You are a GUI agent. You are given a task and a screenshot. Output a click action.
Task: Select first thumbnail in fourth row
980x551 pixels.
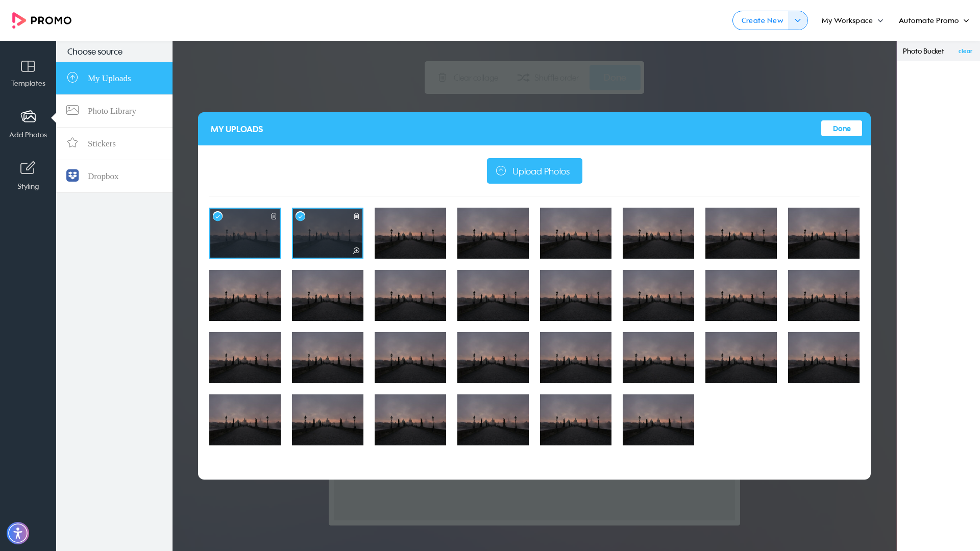click(245, 420)
